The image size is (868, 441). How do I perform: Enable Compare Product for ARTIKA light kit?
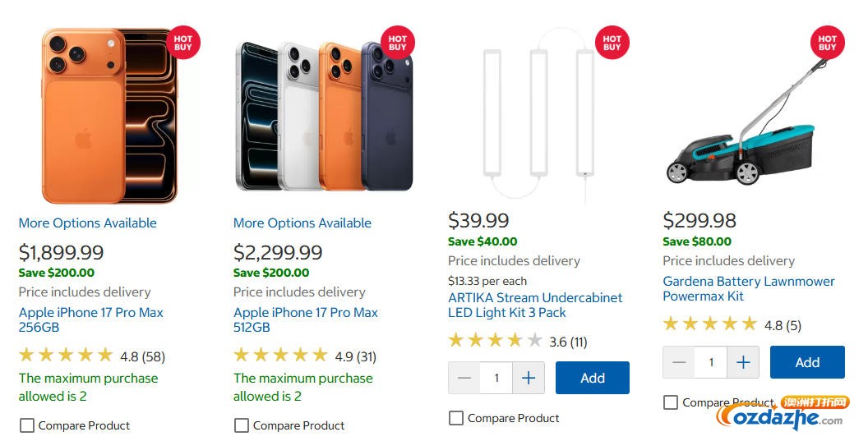point(455,418)
